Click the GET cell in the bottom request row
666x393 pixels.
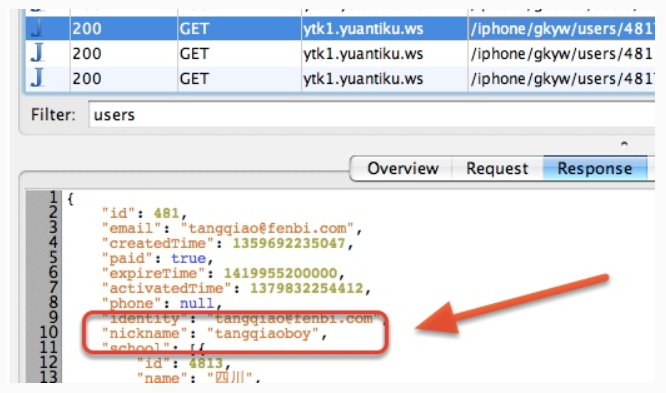239,79
